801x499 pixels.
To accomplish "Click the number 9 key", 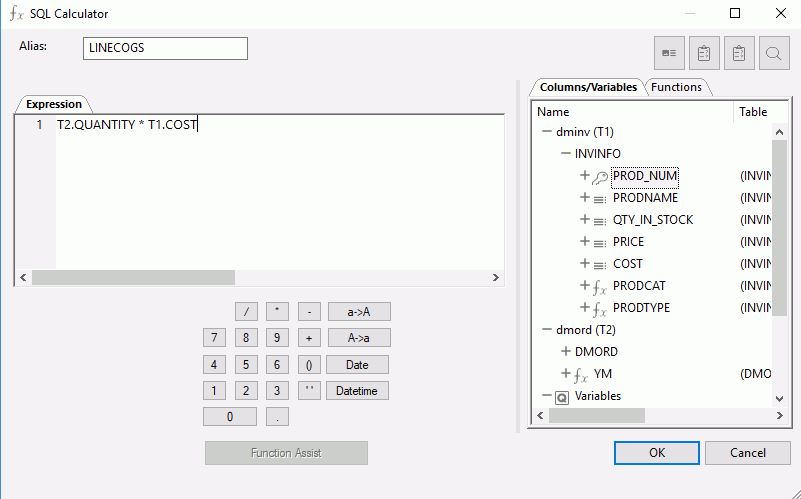I will coord(277,338).
